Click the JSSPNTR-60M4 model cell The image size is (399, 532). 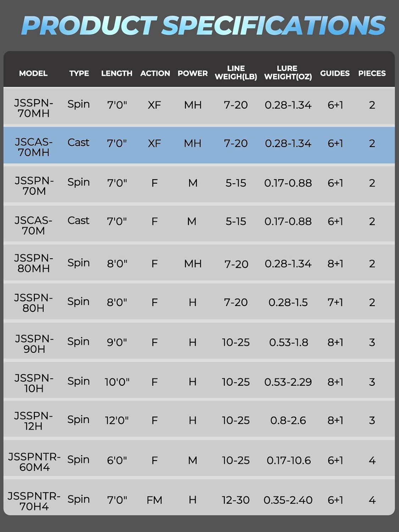pyautogui.click(x=34, y=462)
